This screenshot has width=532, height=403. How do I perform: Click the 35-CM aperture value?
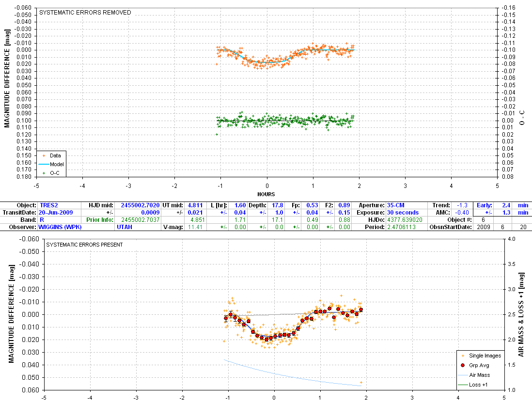396,205
